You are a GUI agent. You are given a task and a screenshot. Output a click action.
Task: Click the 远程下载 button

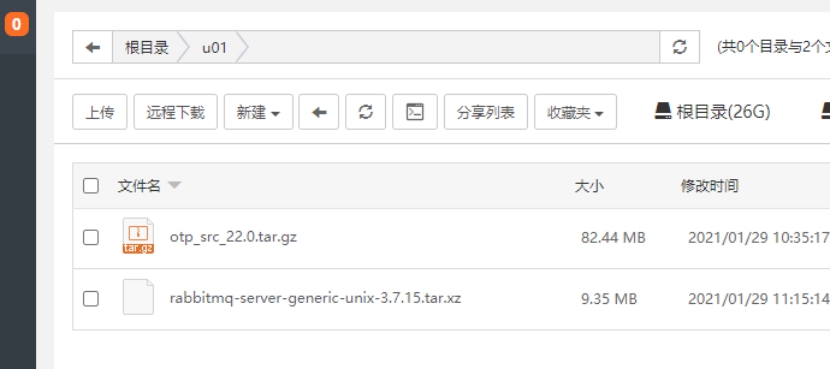pyautogui.click(x=175, y=112)
